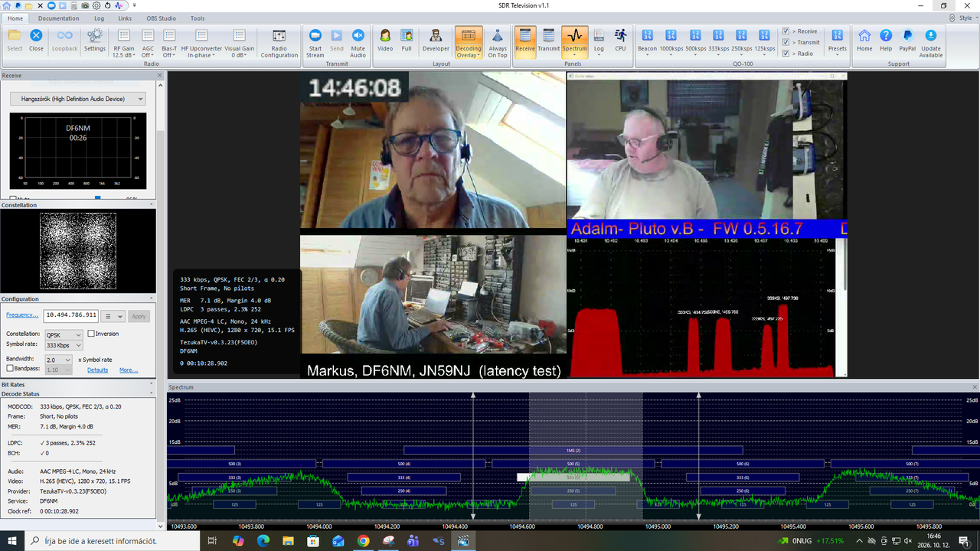Image resolution: width=980 pixels, height=551 pixels.
Task: Switch to the OBS Studio tab
Action: [162, 18]
